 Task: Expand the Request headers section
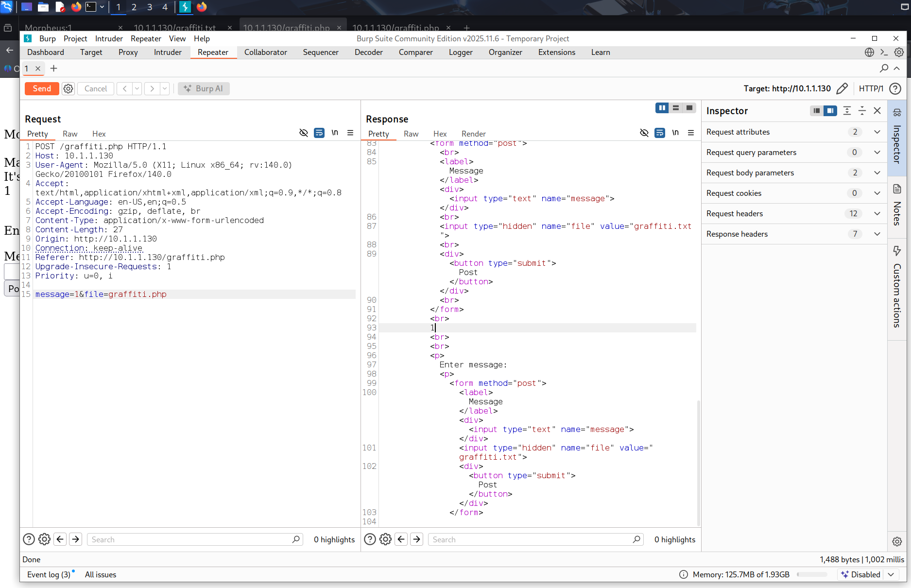click(877, 213)
